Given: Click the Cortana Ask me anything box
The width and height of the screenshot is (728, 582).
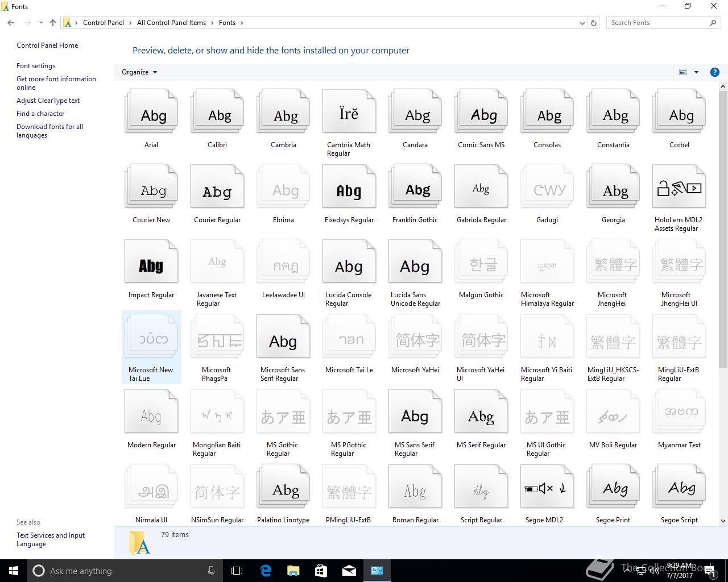Looking at the screenshot, I should pos(125,571).
